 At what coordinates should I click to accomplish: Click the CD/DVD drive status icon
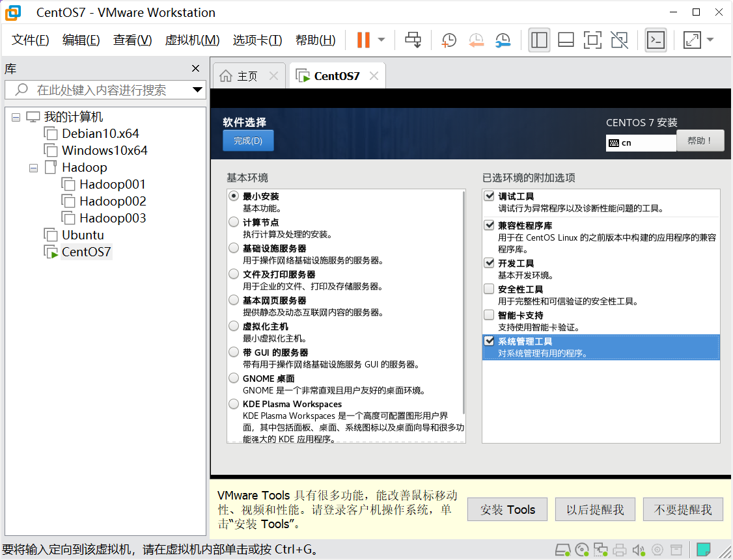(582, 550)
